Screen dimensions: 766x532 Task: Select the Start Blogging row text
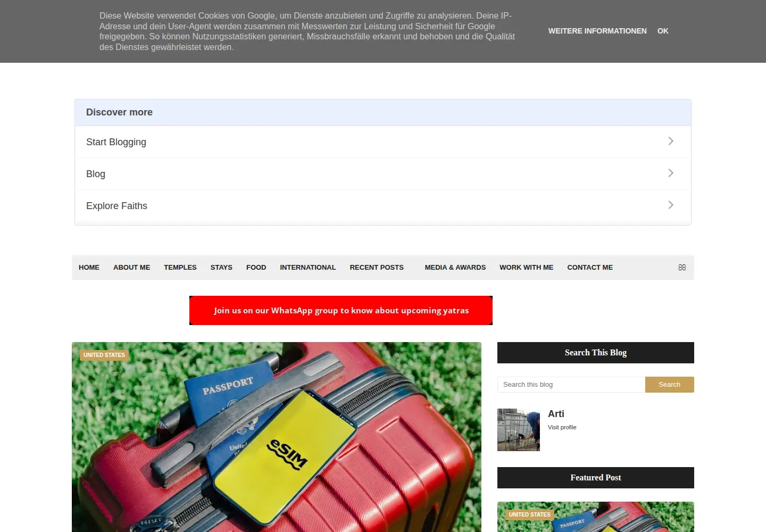click(116, 142)
